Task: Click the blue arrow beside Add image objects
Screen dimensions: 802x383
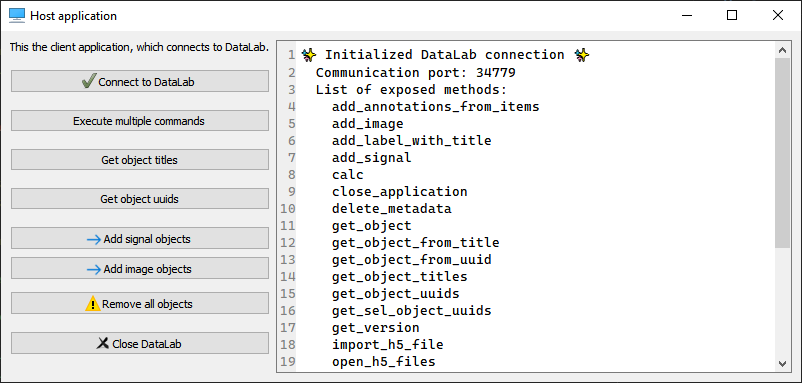Action: (94, 269)
